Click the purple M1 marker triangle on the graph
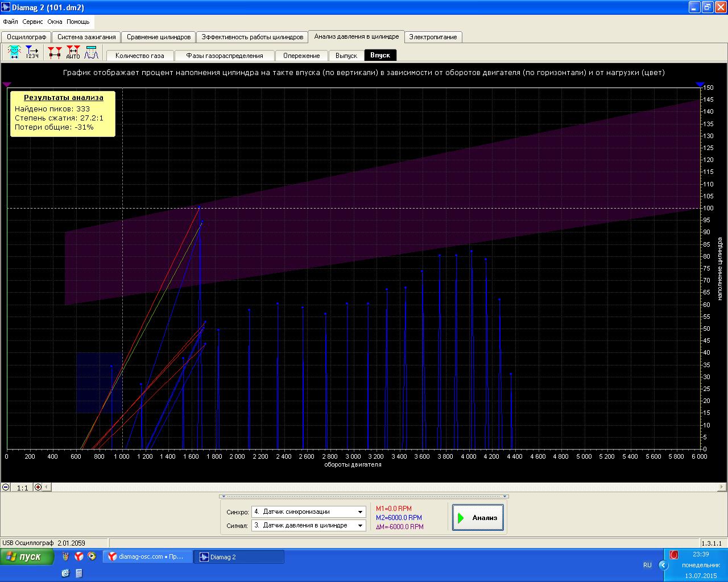The width and height of the screenshot is (728, 582). (x=7, y=84)
